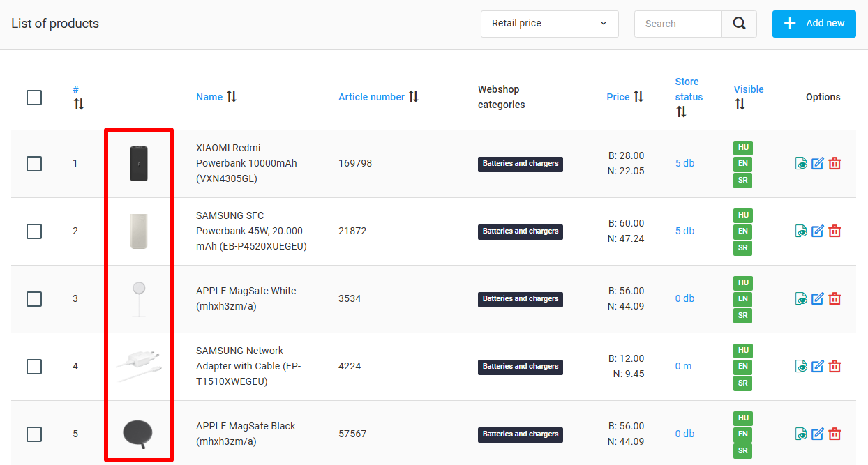Check the select-all checkbox in the header

[33, 98]
